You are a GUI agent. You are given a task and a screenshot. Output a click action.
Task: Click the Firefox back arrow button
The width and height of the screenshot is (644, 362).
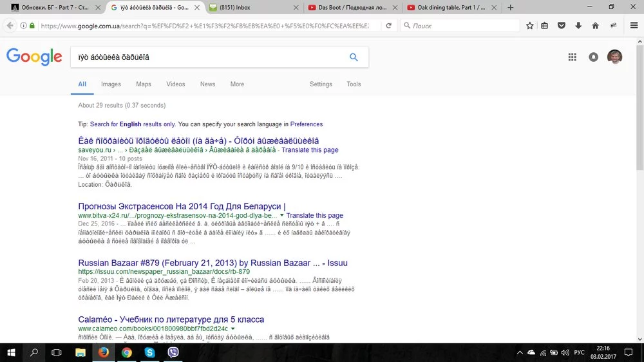click(x=10, y=26)
